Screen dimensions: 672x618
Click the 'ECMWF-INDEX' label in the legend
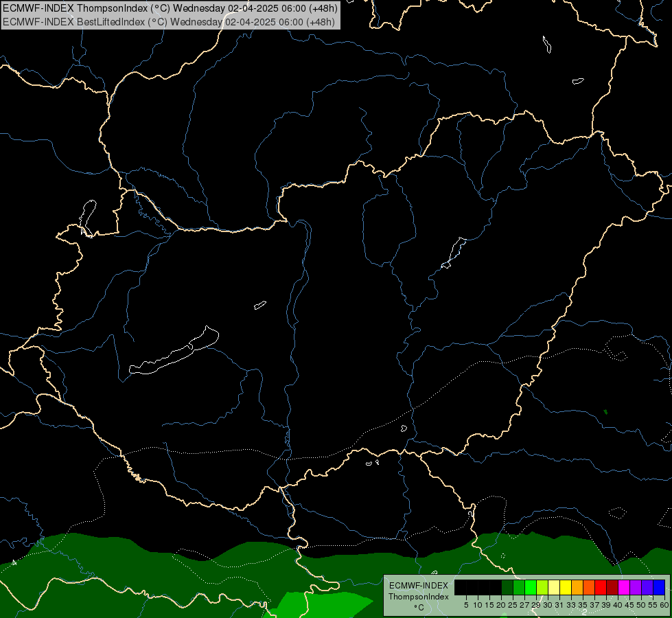[418, 586]
